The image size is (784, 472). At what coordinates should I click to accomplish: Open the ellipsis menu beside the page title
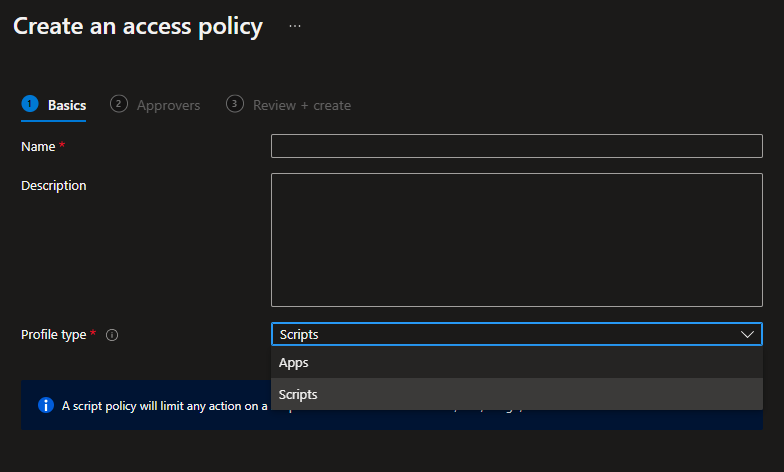[x=295, y=27]
